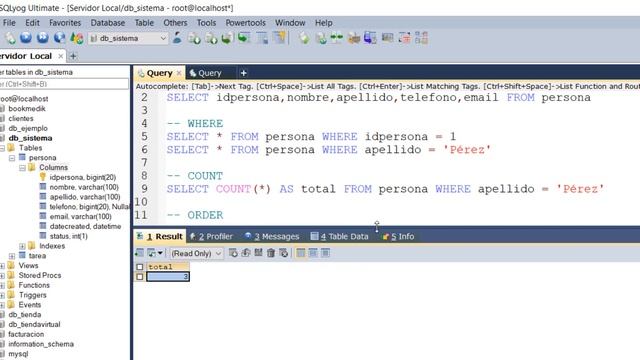Viewport: 640px width, 360px height.
Task: Click the save changes icon in result toolbar
Action: [x=258, y=253]
